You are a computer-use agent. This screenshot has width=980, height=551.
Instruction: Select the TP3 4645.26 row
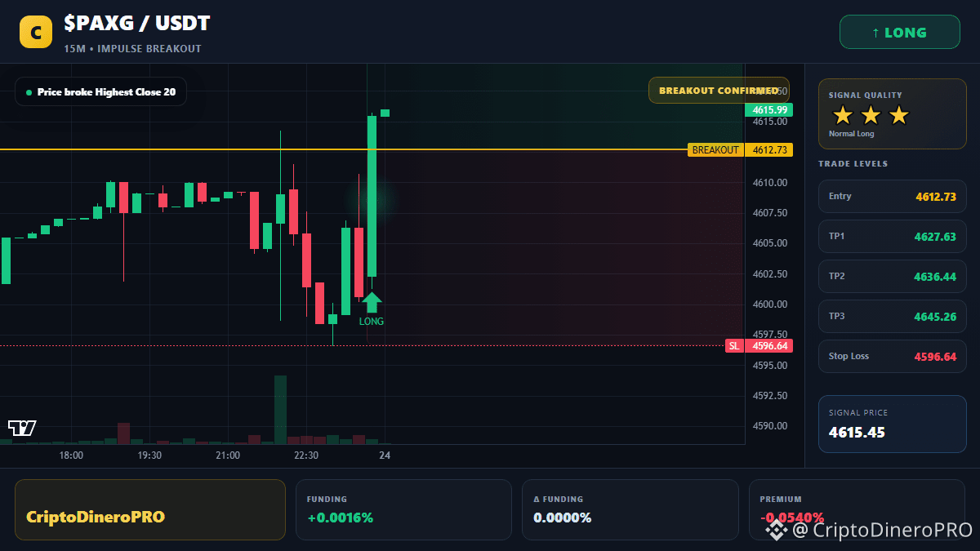click(x=892, y=316)
